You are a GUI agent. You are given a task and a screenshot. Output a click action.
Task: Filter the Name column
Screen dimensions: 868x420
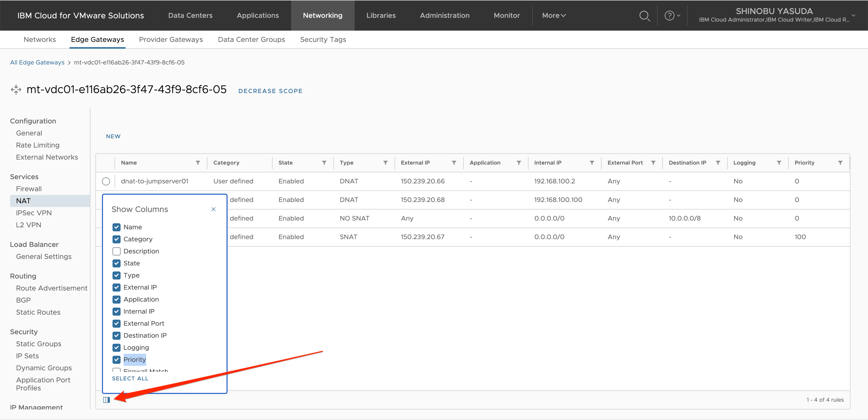[x=198, y=163]
